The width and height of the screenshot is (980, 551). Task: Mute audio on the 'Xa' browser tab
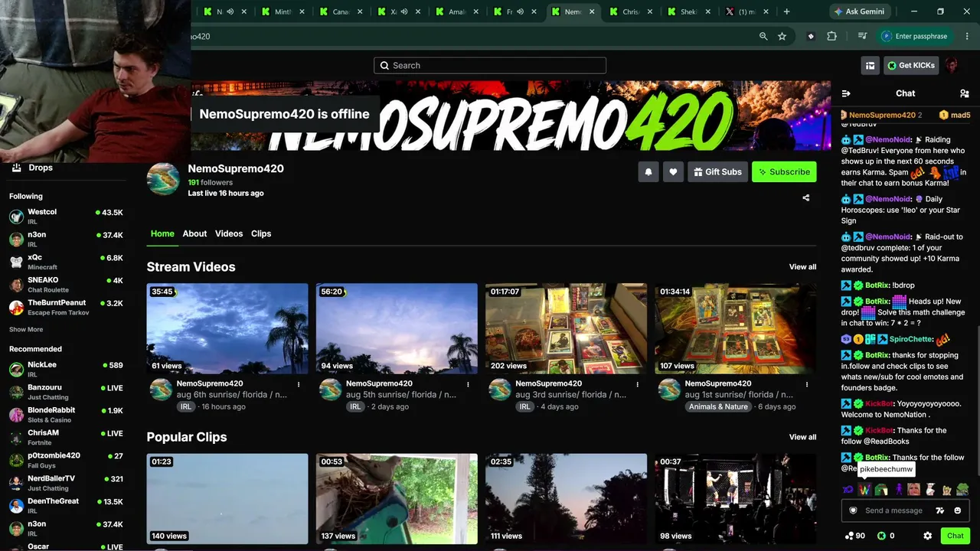click(404, 11)
